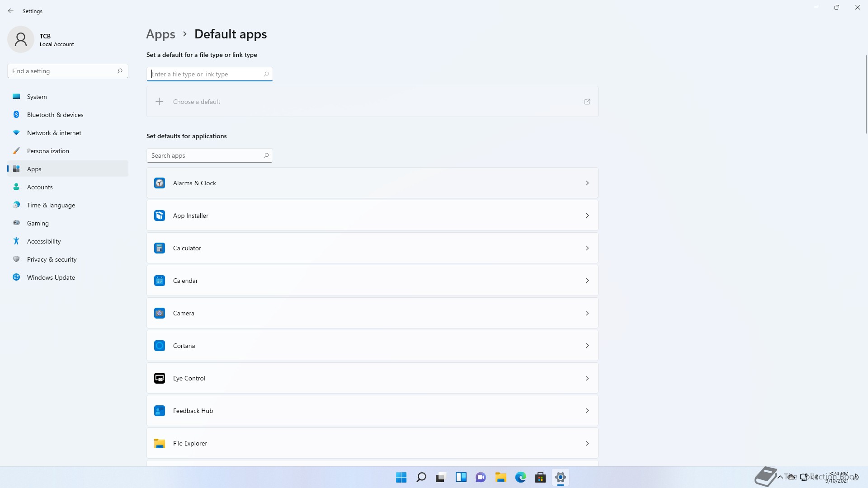Click the Calendar app icon
868x488 pixels.
point(160,281)
